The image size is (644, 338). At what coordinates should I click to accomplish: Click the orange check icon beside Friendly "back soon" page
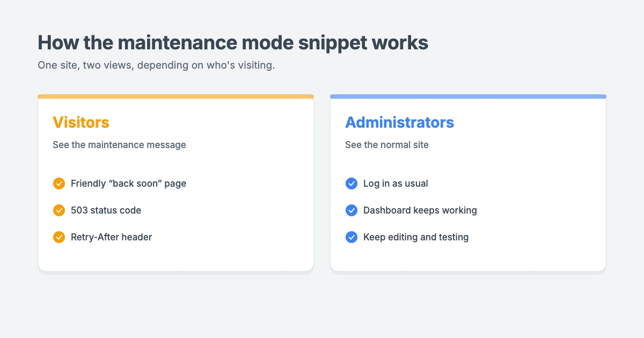point(59,183)
